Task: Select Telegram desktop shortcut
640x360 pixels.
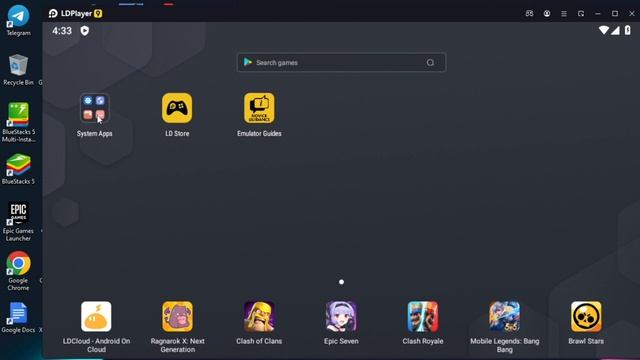Action: tap(18, 20)
